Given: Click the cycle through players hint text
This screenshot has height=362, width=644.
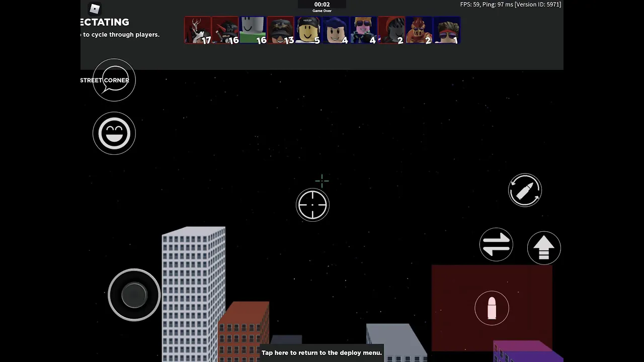Looking at the screenshot, I should pos(120,35).
